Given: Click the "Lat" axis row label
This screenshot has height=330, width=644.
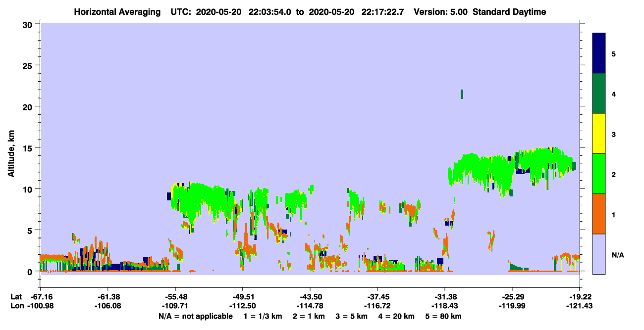Looking at the screenshot, I should click(16, 297).
